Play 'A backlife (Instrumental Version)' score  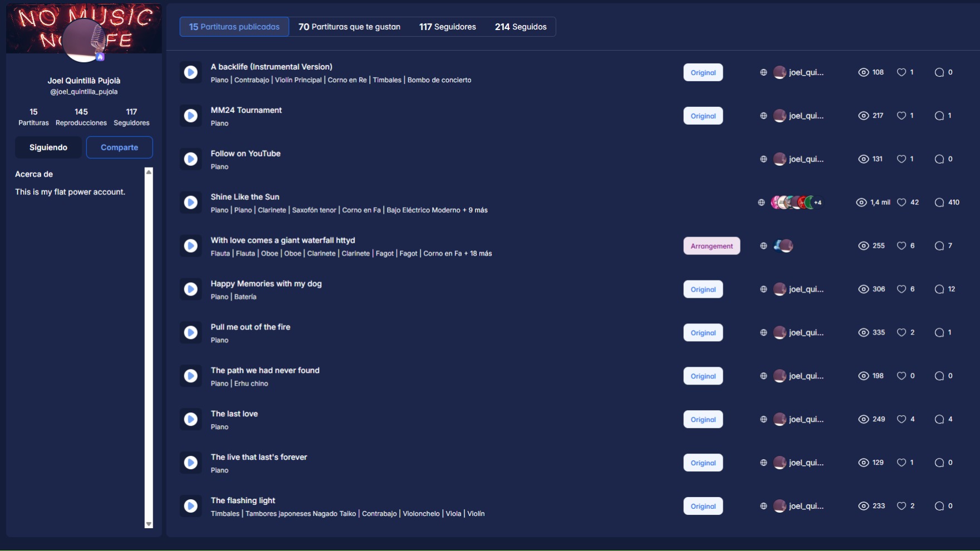tap(190, 72)
